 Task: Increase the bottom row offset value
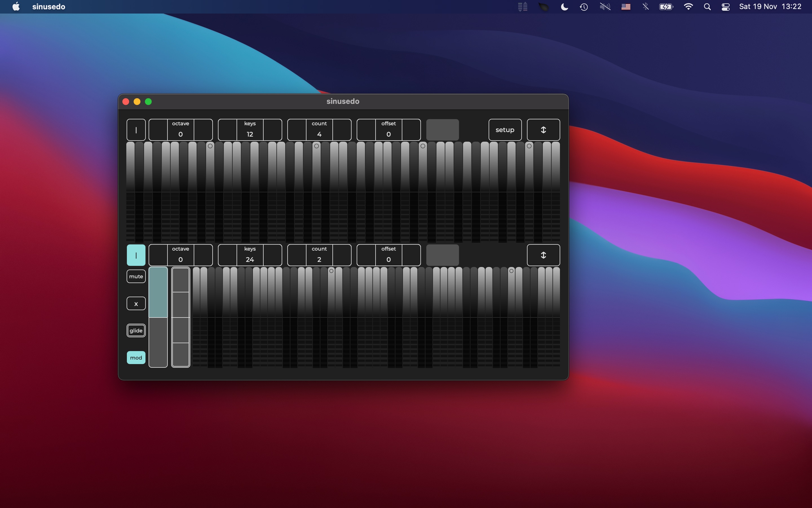[x=411, y=255]
